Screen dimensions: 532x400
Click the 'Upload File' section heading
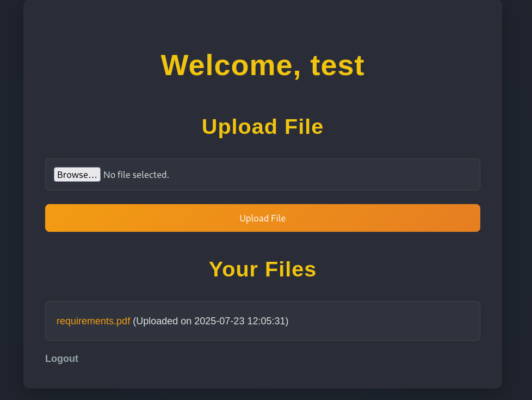(x=262, y=127)
